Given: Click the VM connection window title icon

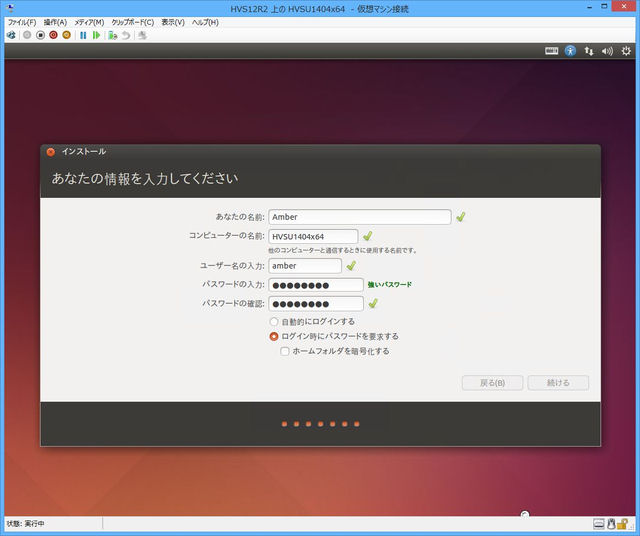Looking at the screenshot, I should [10, 7].
